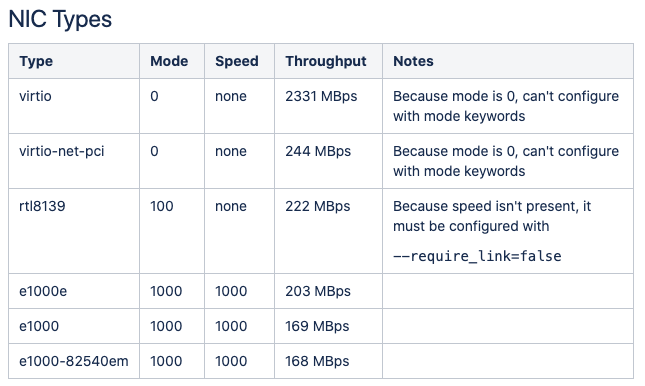Select the virtio type cell
645x386 pixels.
35,96
